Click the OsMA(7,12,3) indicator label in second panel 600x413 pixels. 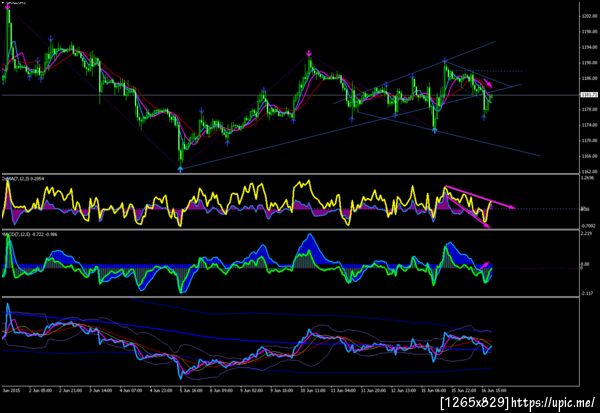(23, 178)
